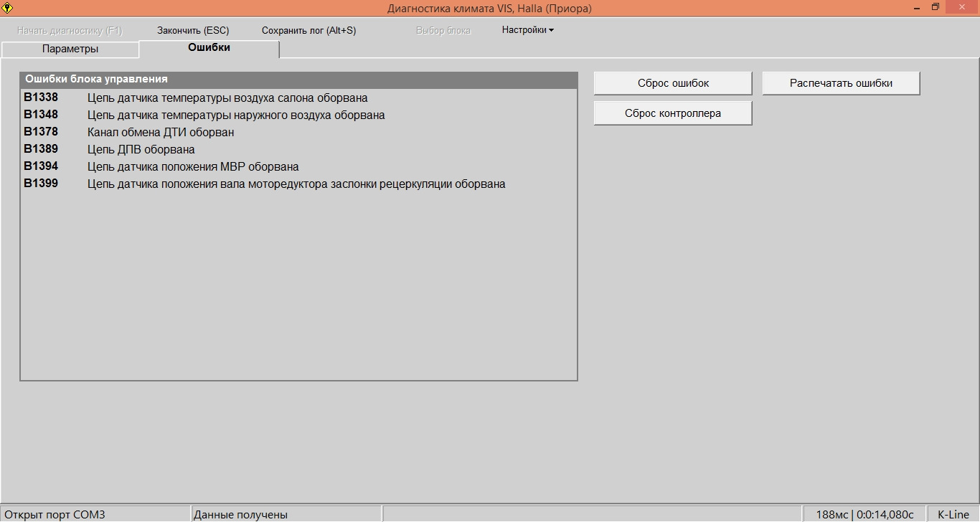Viewport: 980px width, 522px height.
Task: Click description 'Цепь датчика температуры воздуха салона оборвана'
Action: pyautogui.click(x=227, y=98)
